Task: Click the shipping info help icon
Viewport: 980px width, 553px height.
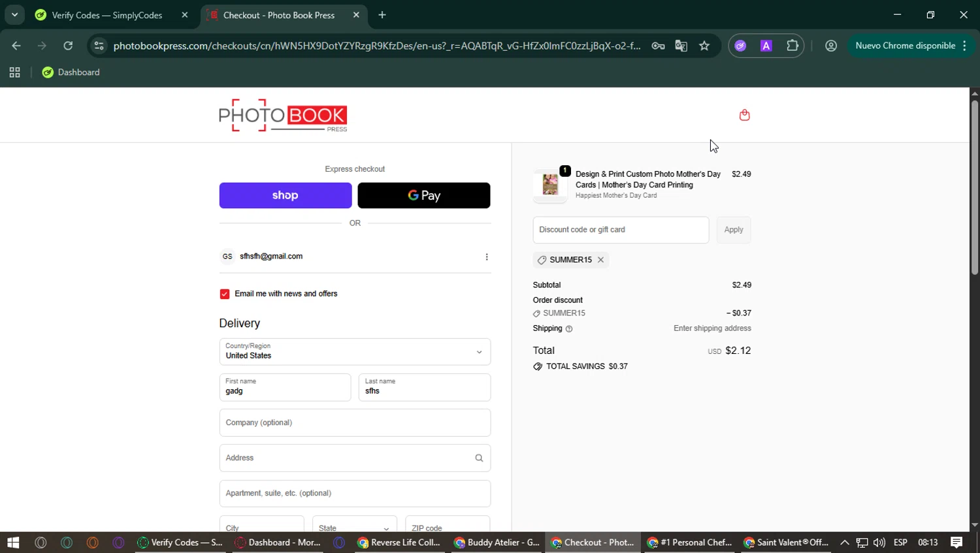Action: coord(569,329)
